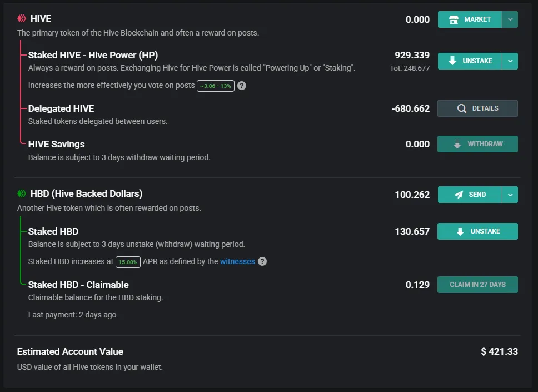Unstake Hive Power with the Unstake button
The width and height of the screenshot is (538, 392).
470,61
